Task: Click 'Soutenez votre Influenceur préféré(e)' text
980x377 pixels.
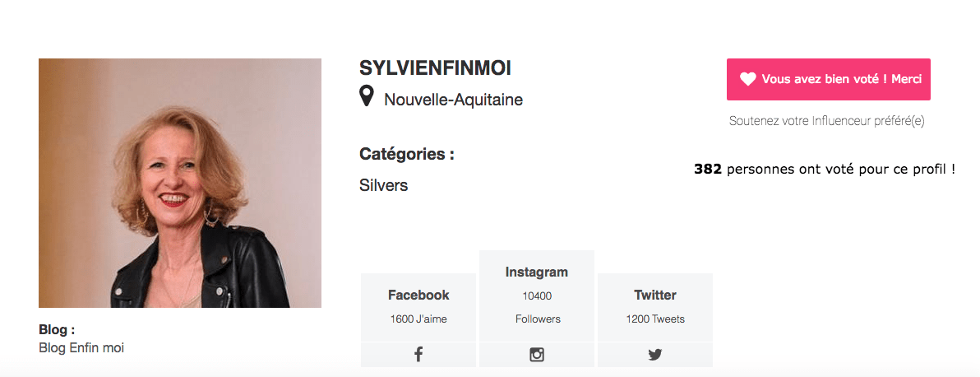Action: coord(826,121)
